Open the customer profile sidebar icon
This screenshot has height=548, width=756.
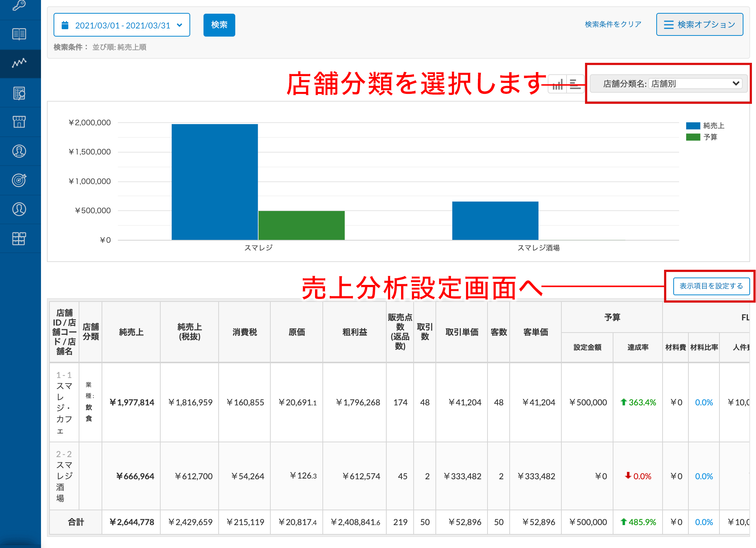coord(19,151)
